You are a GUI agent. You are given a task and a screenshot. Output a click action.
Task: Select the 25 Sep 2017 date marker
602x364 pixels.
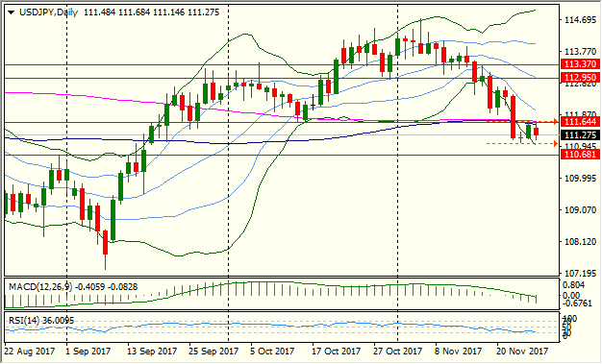(x=213, y=351)
